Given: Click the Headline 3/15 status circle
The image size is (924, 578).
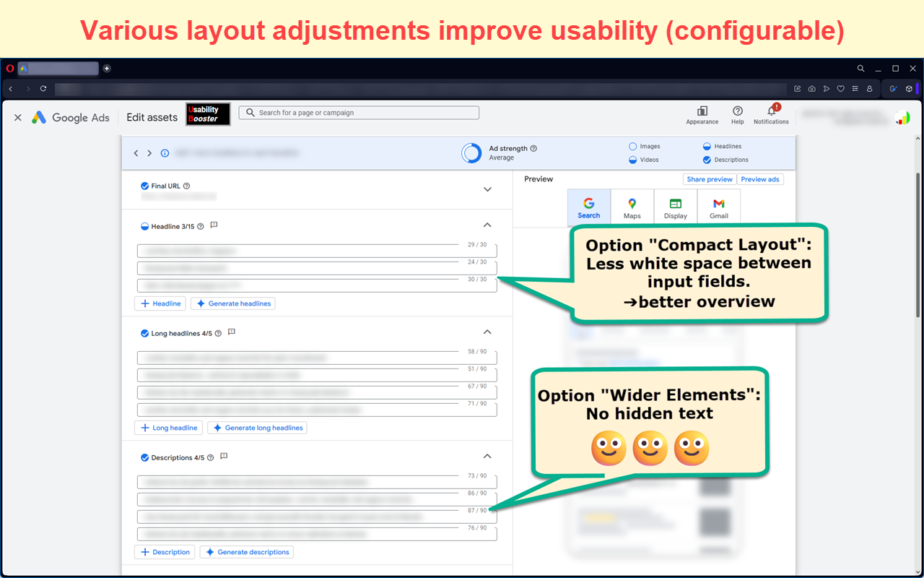Looking at the screenshot, I should pyautogui.click(x=144, y=226).
